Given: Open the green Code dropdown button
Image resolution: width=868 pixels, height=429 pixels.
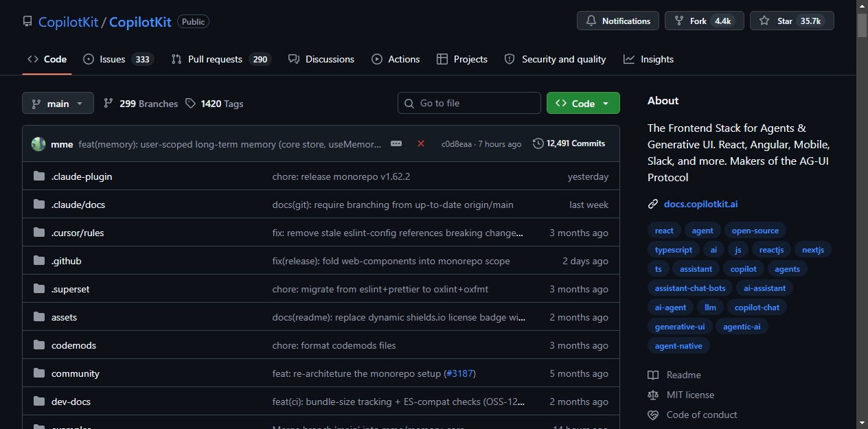Looking at the screenshot, I should (583, 103).
